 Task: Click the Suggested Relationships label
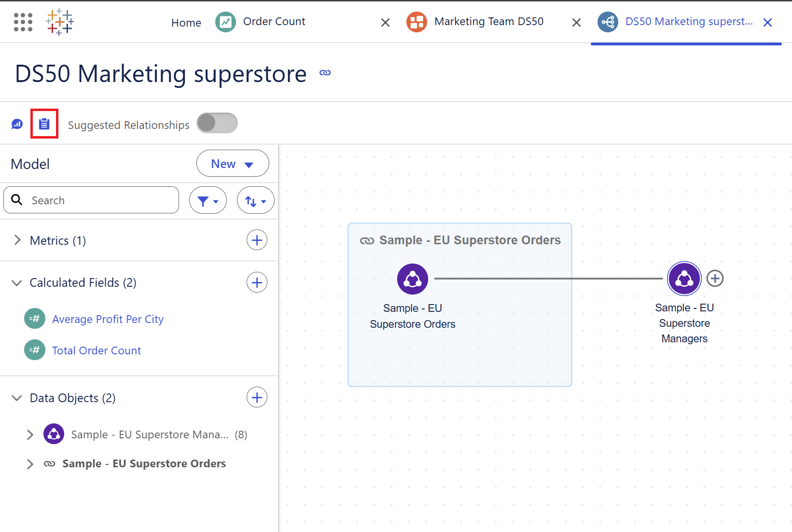(x=128, y=125)
